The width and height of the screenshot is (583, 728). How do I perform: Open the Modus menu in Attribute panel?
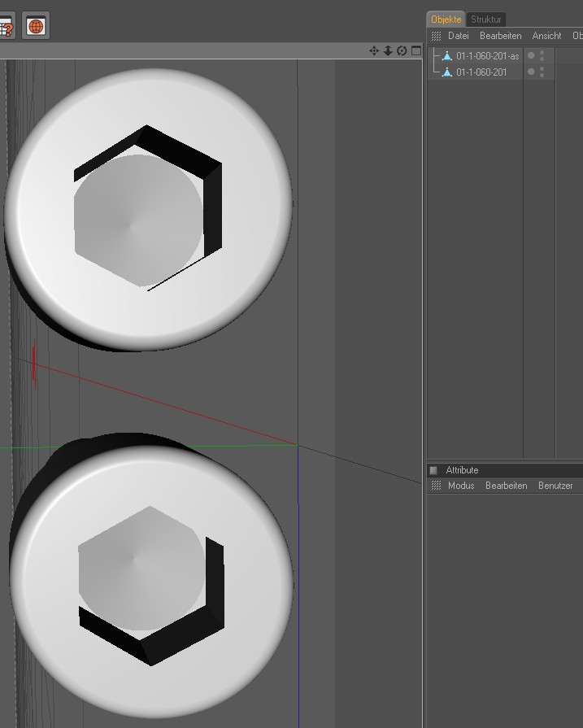click(x=461, y=485)
